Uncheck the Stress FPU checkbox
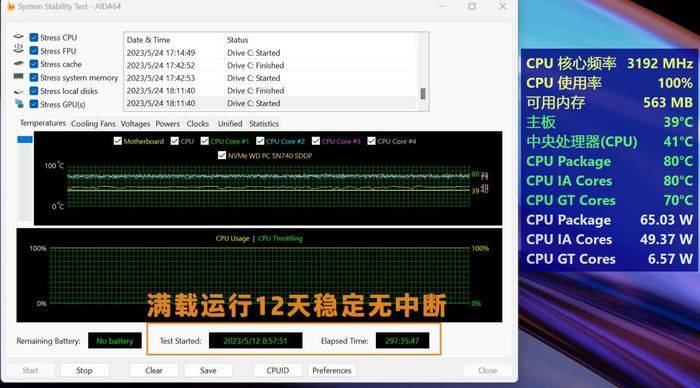Screen dimensions: 700x388 [33, 50]
